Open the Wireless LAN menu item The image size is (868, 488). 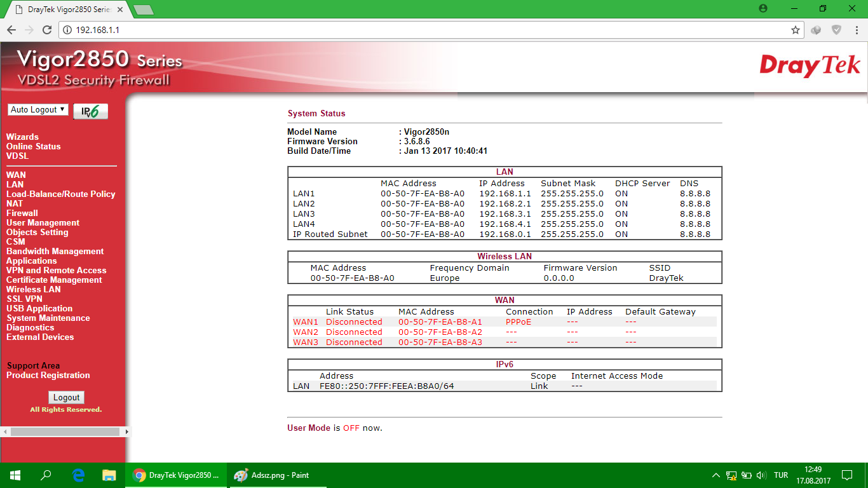point(33,289)
